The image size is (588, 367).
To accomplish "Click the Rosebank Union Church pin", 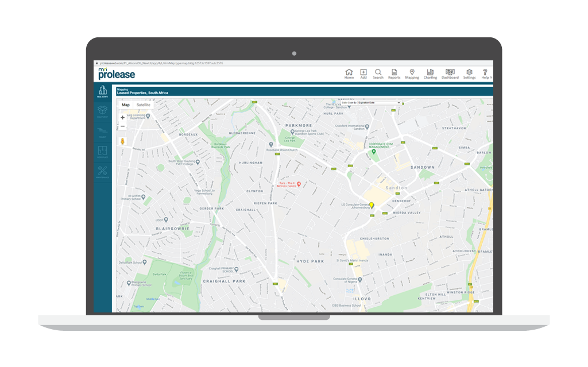I will coord(271,145).
